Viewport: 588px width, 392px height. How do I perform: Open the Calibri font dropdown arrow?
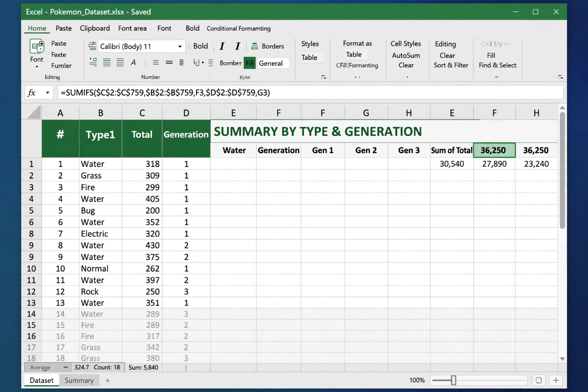tap(180, 47)
